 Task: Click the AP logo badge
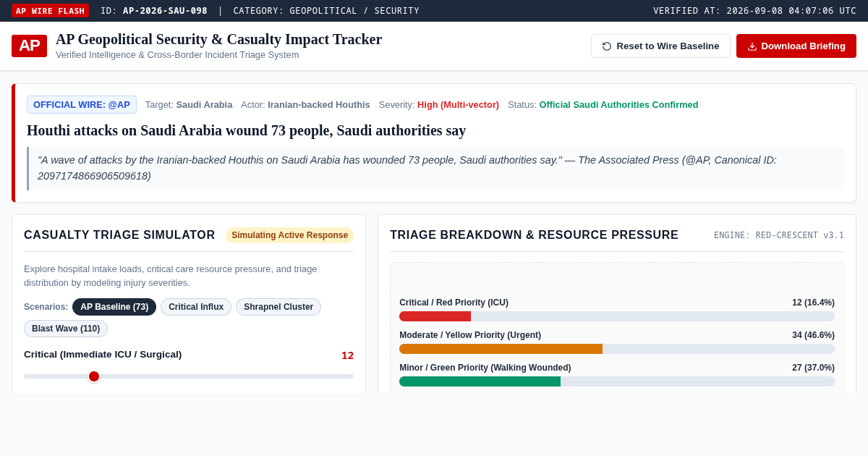(x=29, y=46)
